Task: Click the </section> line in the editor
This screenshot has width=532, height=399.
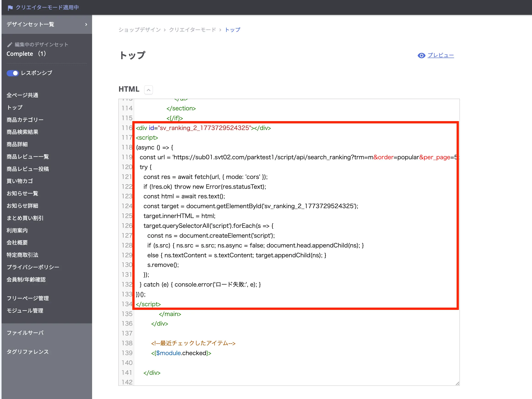Action: [x=181, y=109]
